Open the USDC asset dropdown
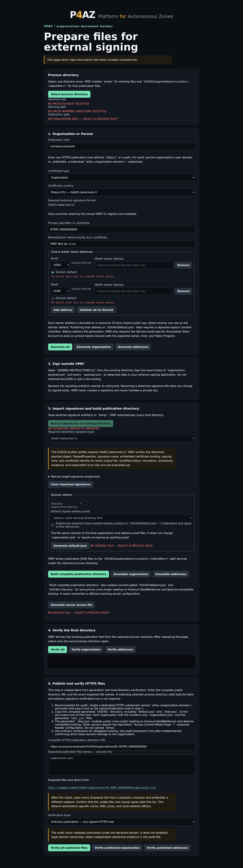Screen dimensions: 243x868 tap(60, 265)
